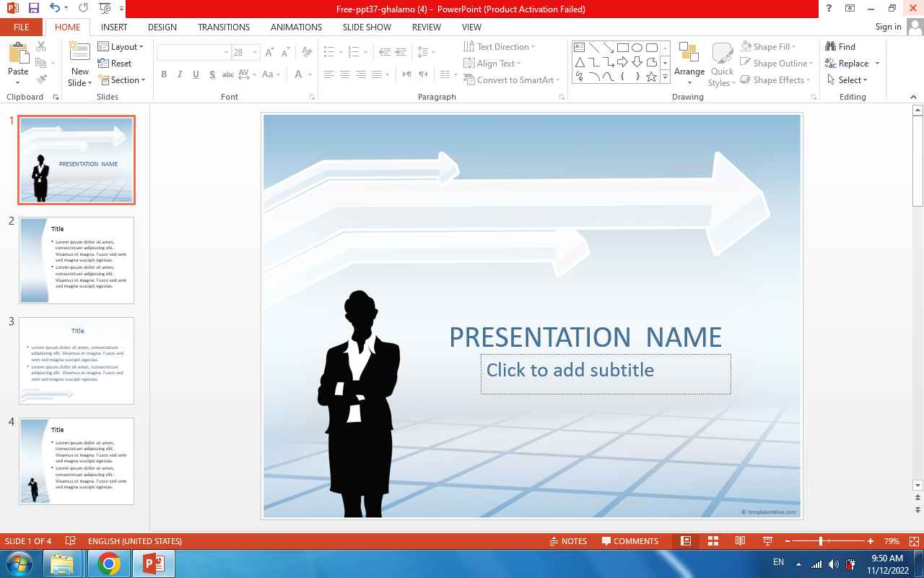Screen dimensions: 924x578
Task: Open the DESIGN ribbon tab
Action: 162,27
